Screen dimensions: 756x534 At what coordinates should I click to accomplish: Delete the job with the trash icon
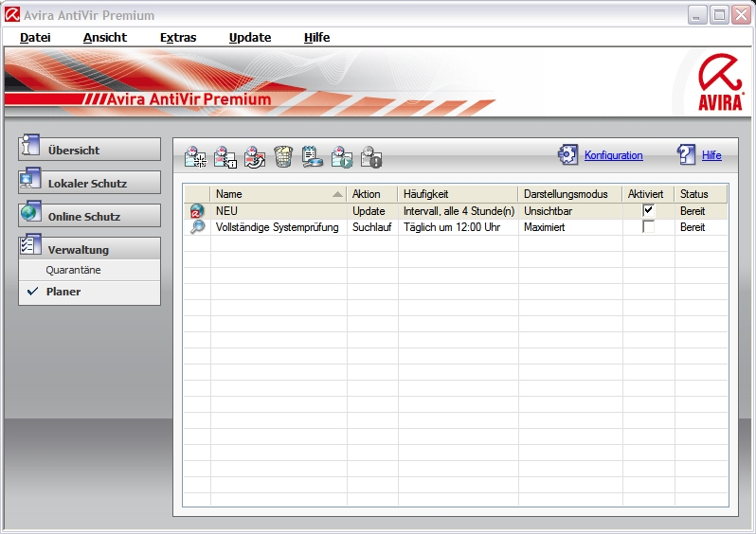(283, 157)
